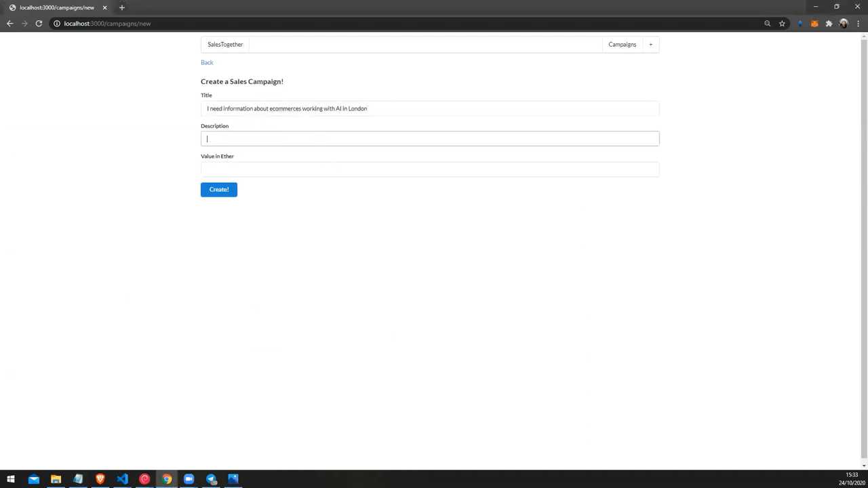
Task: Open the MetaMask fox extension
Action: click(x=814, y=23)
